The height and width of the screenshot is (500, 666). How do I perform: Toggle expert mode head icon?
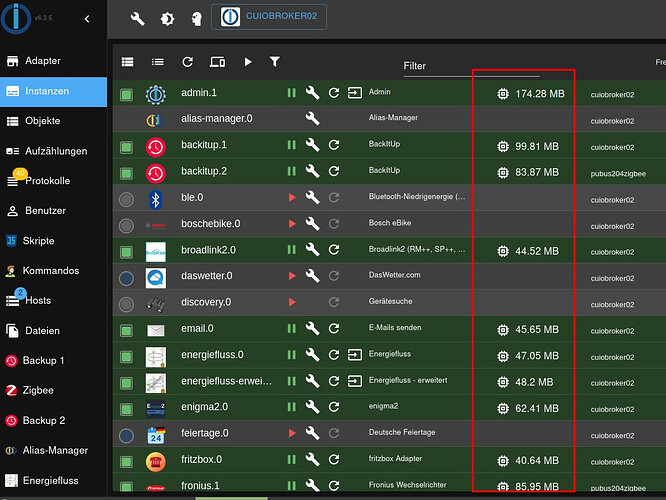[196, 19]
